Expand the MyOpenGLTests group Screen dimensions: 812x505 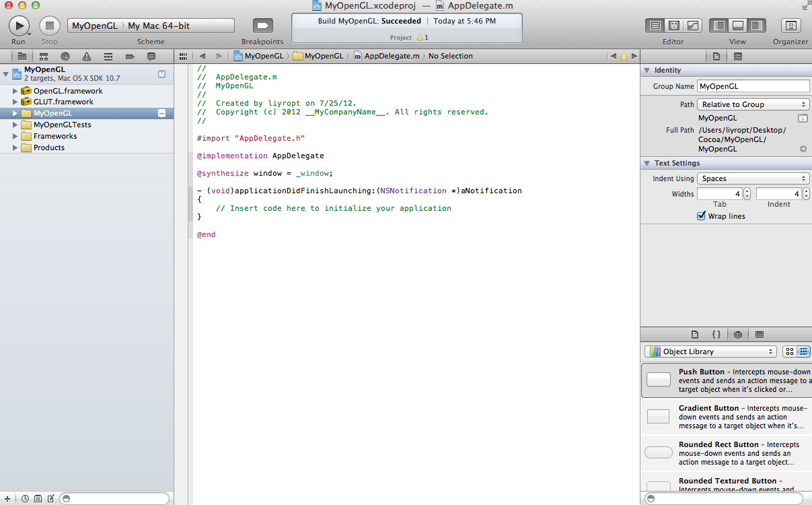click(x=15, y=125)
